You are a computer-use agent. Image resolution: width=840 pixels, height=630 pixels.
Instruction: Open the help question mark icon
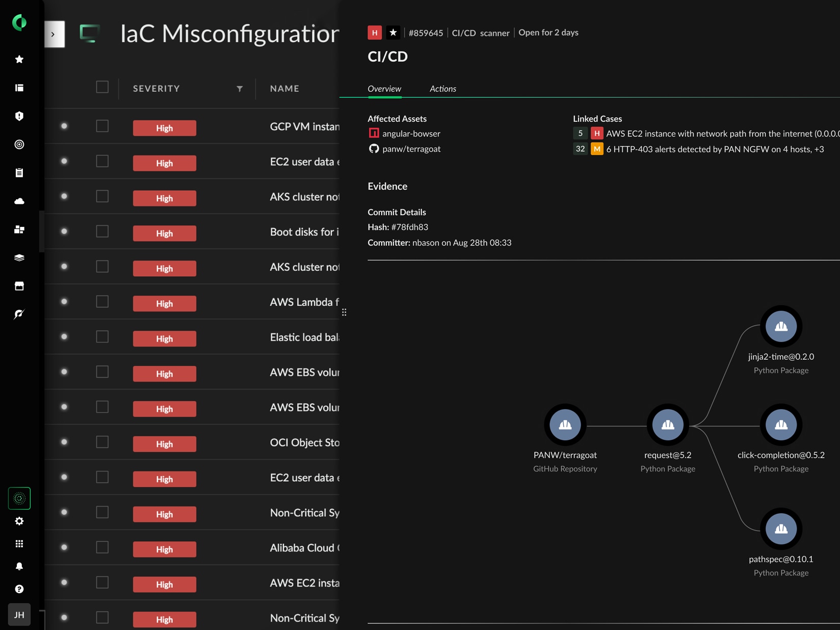coord(19,589)
